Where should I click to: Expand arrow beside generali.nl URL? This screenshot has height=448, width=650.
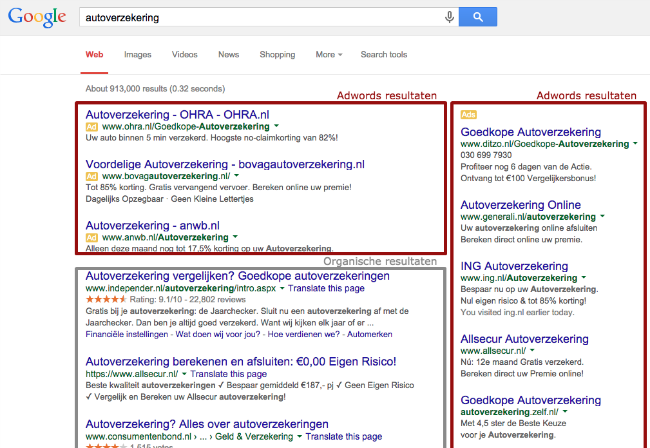click(602, 216)
